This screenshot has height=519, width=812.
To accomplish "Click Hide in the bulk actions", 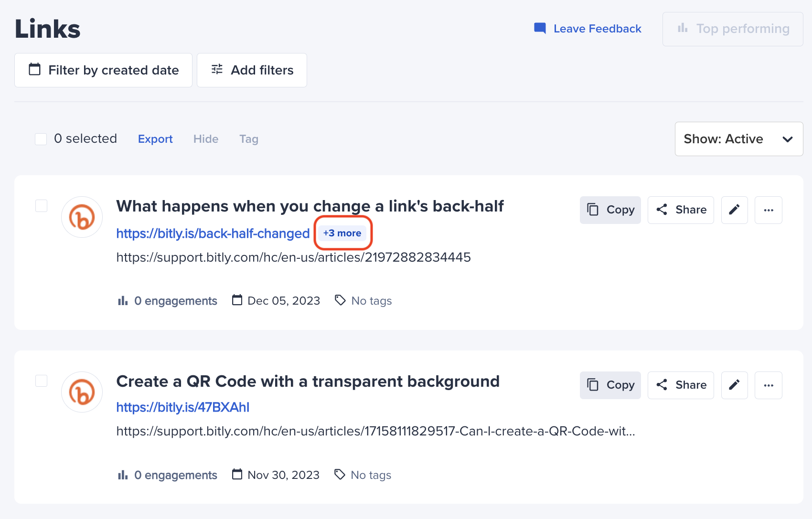I will point(206,139).
